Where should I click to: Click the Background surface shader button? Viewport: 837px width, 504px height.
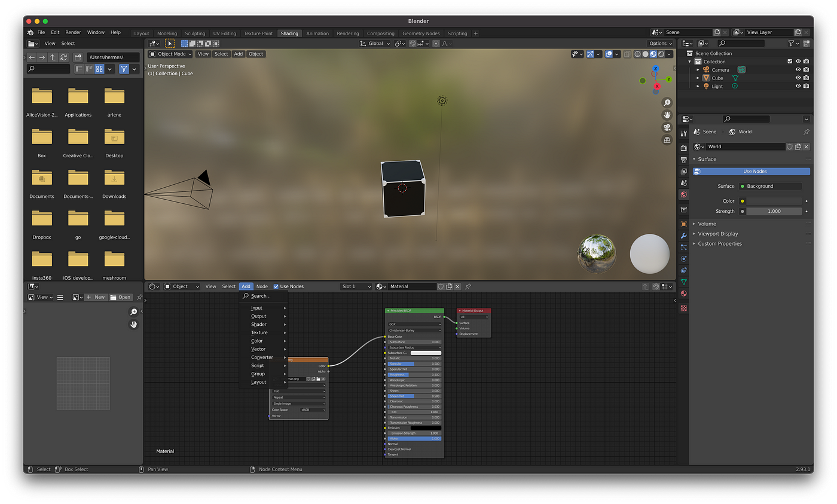(x=770, y=186)
